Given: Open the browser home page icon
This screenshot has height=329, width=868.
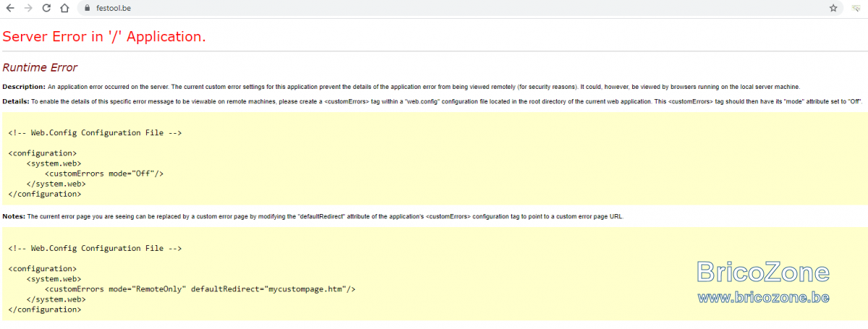Looking at the screenshot, I should click(64, 8).
